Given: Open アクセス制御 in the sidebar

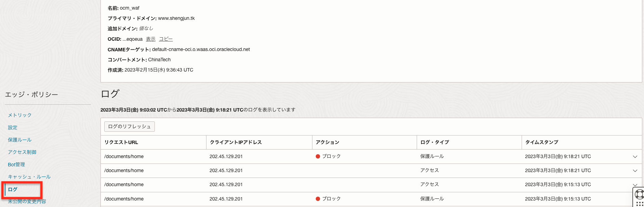Looking at the screenshot, I should 22,152.
